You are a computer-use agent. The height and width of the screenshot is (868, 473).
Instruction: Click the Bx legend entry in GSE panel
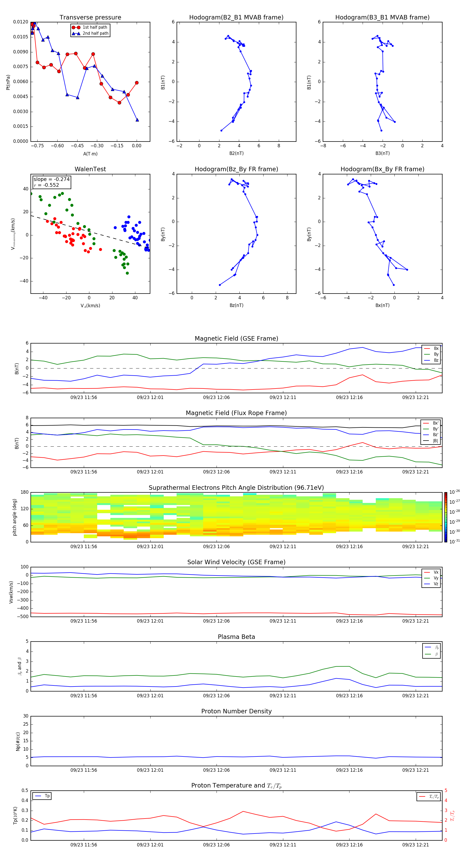(x=431, y=349)
